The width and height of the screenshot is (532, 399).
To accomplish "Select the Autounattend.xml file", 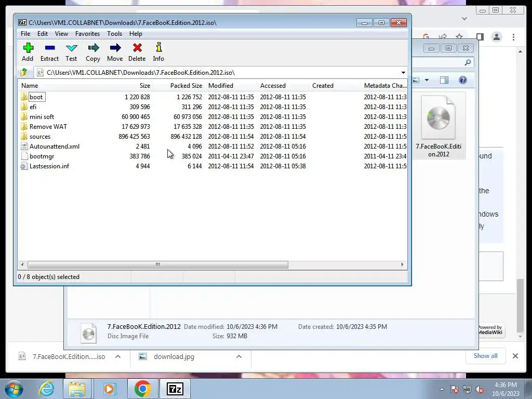I will [54, 146].
